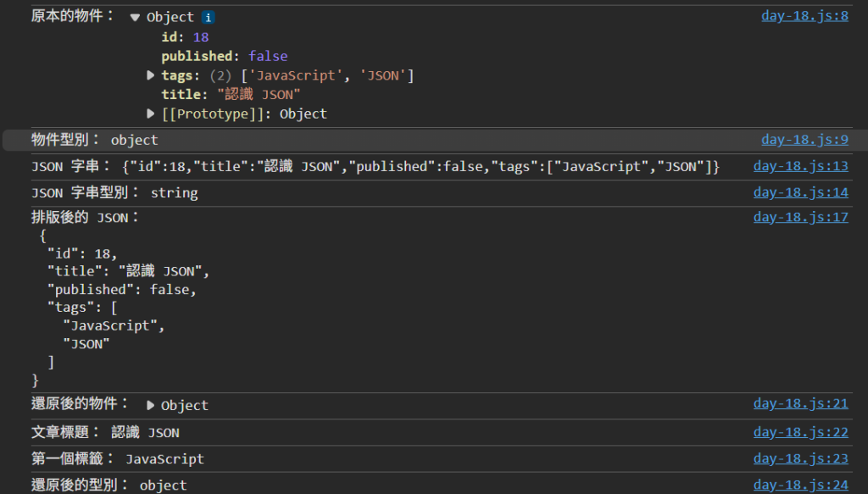
Task: Expand the tags array entry
Action: (x=150, y=75)
